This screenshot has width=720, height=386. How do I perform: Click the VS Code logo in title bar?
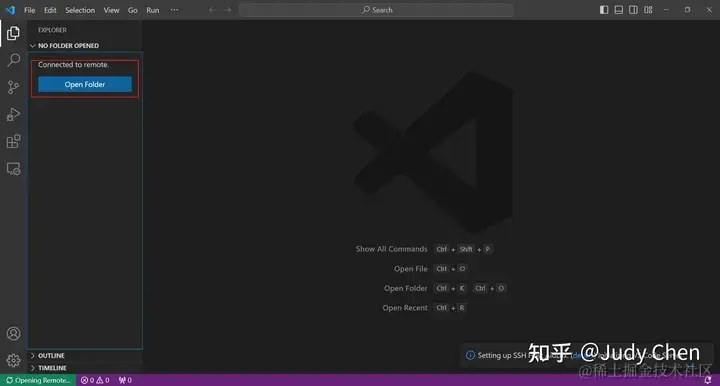(x=10, y=10)
